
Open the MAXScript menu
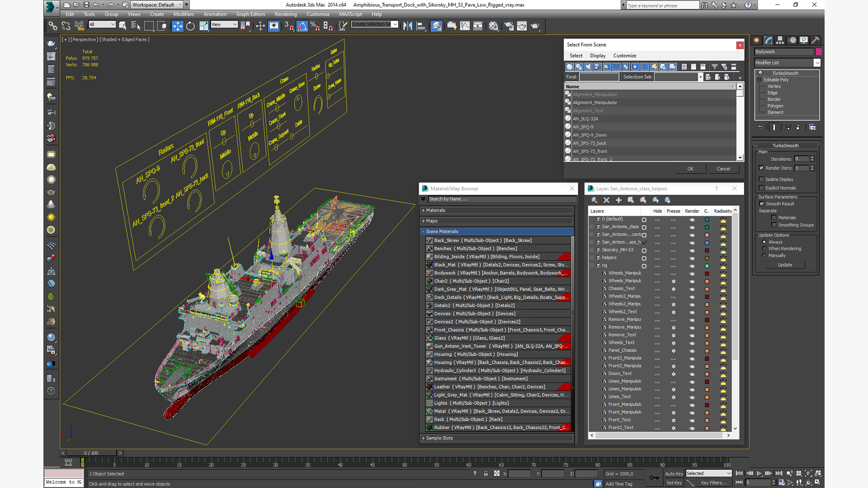pos(350,14)
